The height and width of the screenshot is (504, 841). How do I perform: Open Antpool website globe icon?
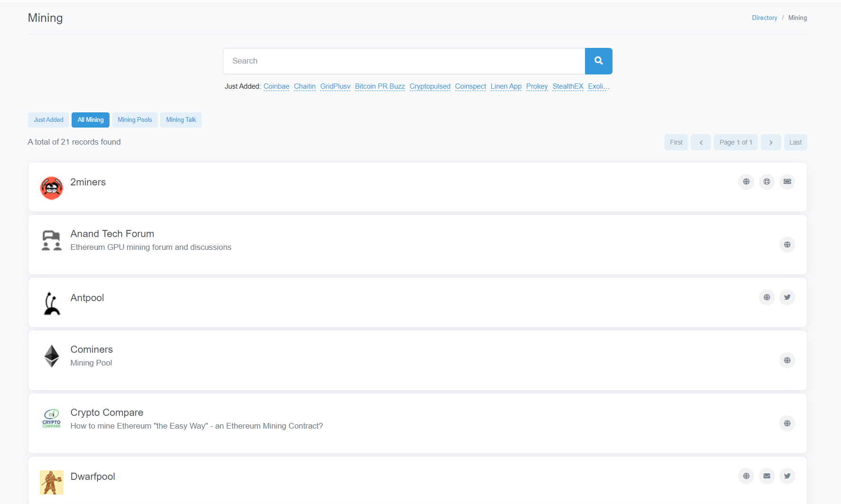[767, 297]
